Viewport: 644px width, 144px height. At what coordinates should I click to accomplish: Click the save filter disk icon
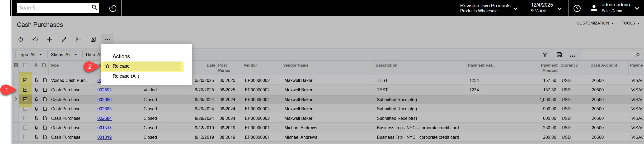click(x=559, y=54)
